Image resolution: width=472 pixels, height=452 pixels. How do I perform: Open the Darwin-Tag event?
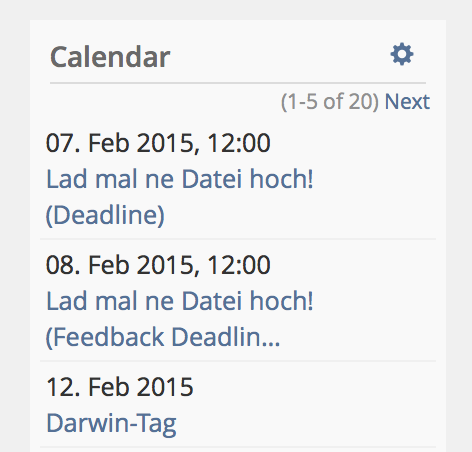tap(111, 424)
